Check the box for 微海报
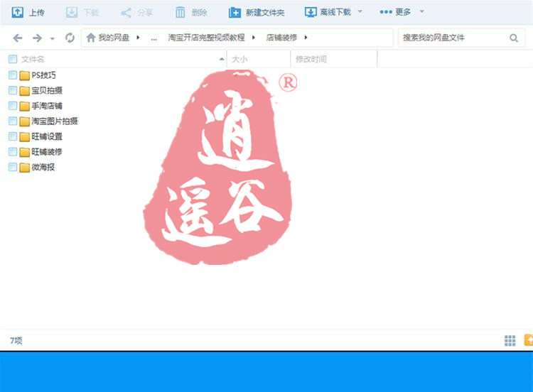This screenshot has height=392, width=533. (13, 167)
